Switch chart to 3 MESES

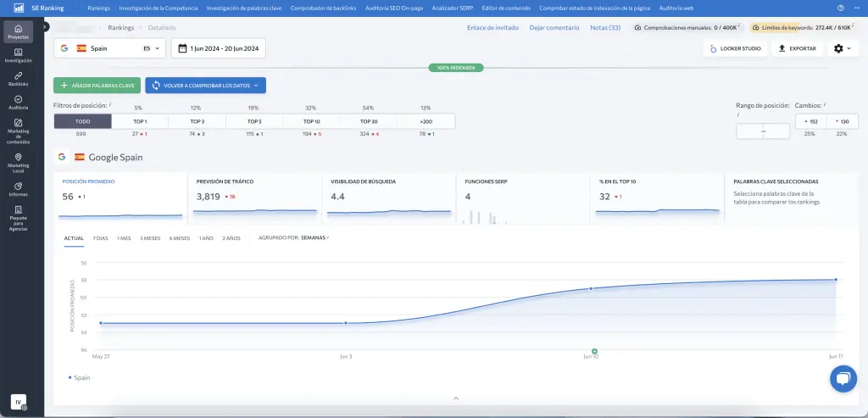click(150, 238)
